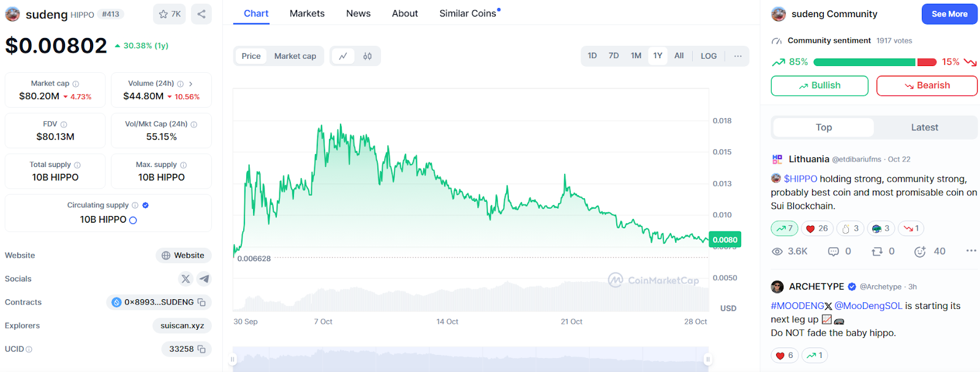Open the Telegram social icon
Screen dimensions: 980x372
coord(204,279)
